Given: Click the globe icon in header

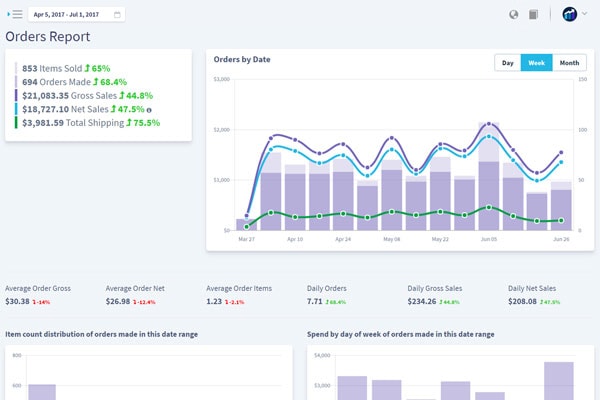Looking at the screenshot, I should pyautogui.click(x=514, y=15).
